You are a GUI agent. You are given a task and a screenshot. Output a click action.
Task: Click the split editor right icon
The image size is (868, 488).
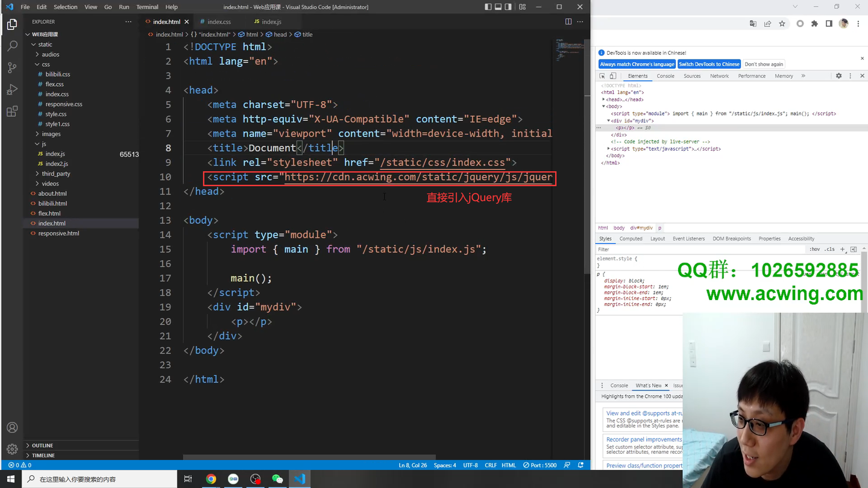click(568, 22)
